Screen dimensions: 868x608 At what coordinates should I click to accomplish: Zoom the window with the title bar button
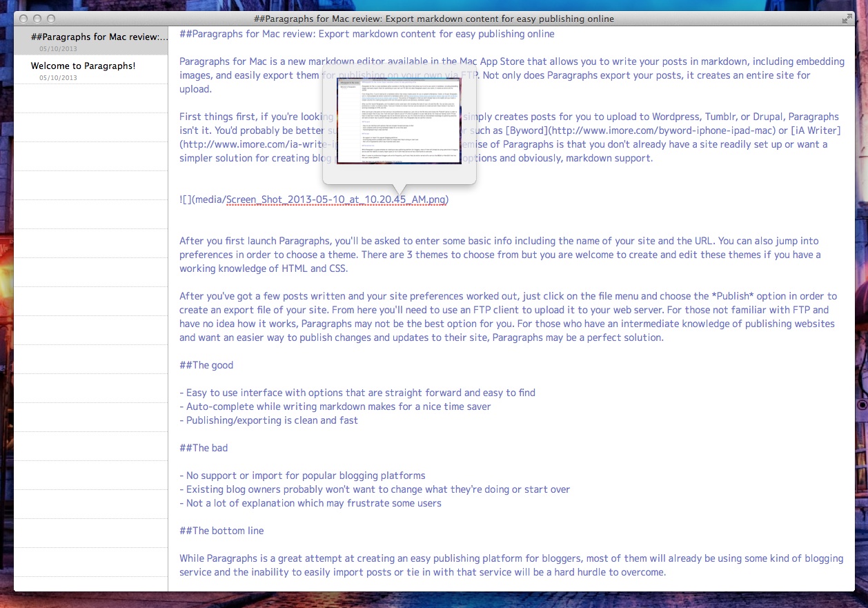(x=51, y=19)
